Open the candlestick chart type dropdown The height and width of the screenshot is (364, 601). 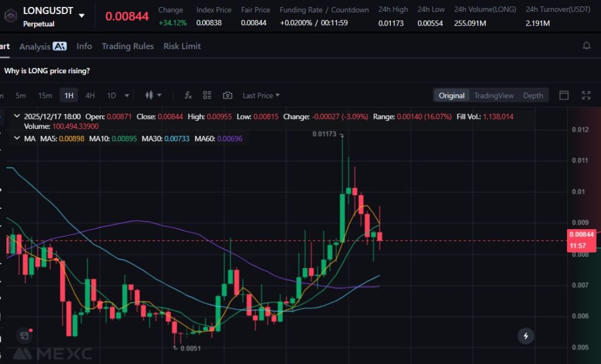(x=153, y=96)
